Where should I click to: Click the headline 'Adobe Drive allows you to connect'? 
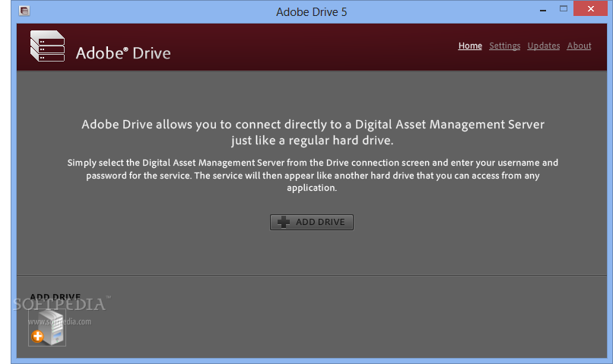pyautogui.click(x=313, y=132)
